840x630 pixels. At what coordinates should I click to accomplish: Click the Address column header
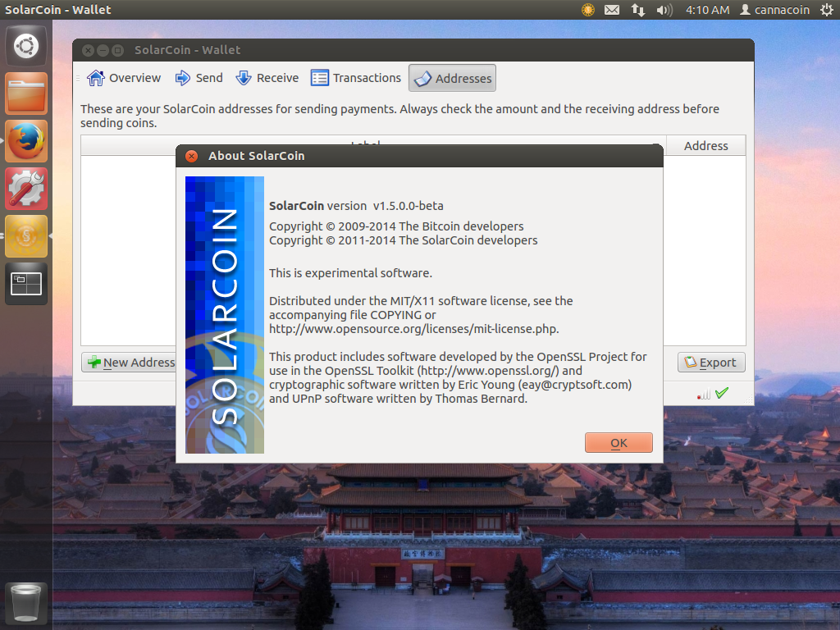coord(706,146)
